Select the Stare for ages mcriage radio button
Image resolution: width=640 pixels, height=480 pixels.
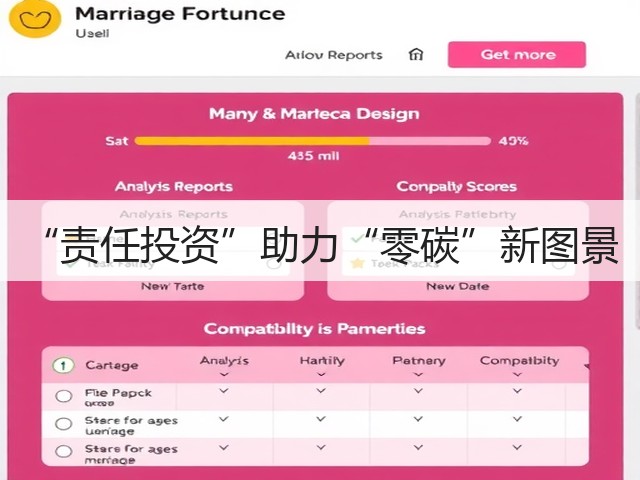pos(64,451)
